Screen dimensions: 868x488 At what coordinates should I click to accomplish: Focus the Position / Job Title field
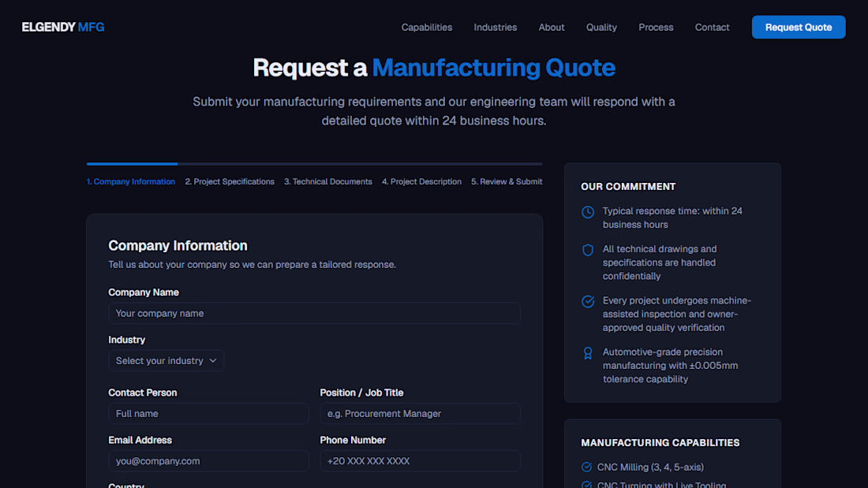click(x=420, y=413)
